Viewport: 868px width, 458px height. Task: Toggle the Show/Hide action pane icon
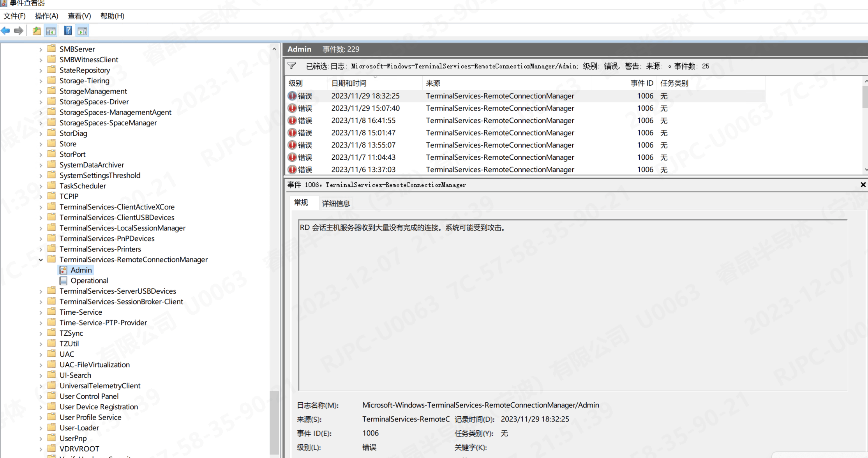click(82, 31)
